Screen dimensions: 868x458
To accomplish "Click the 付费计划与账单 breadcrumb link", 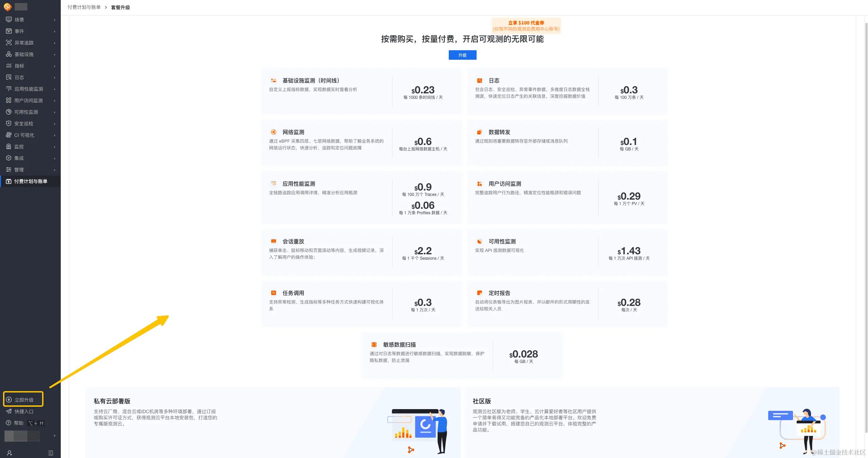I will point(84,7).
